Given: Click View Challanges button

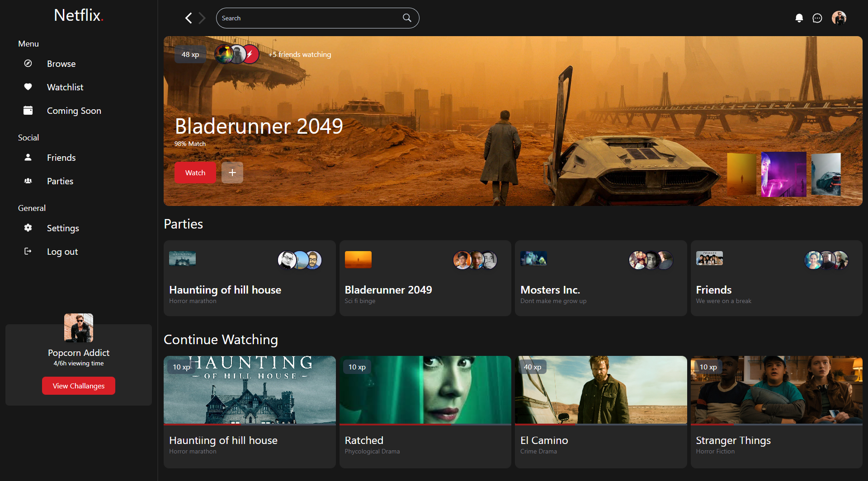Looking at the screenshot, I should 79,386.
